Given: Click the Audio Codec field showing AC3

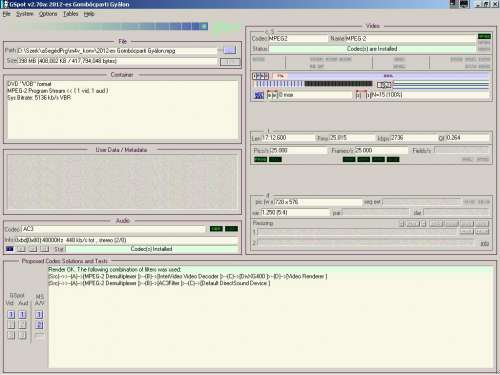Looking at the screenshot, I should tap(113, 229).
